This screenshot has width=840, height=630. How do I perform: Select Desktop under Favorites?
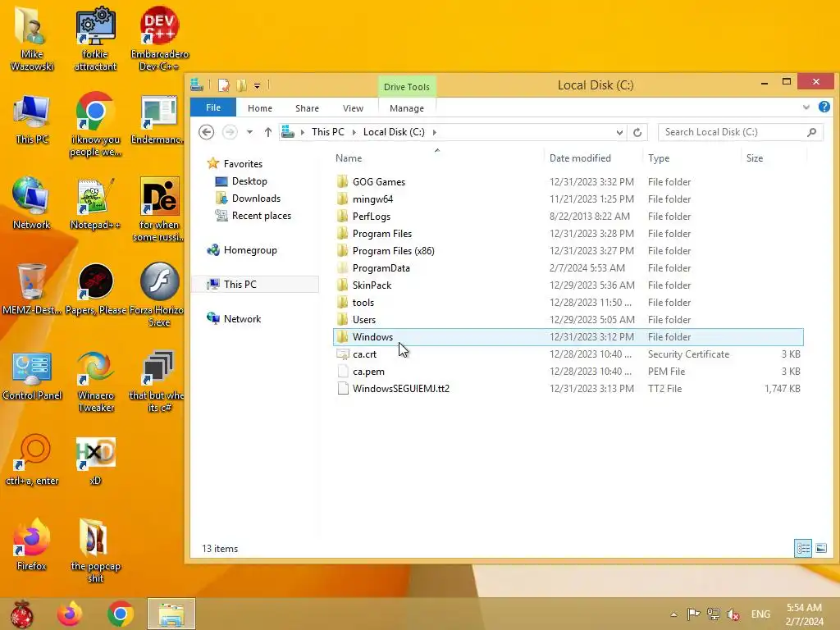[x=240, y=181]
